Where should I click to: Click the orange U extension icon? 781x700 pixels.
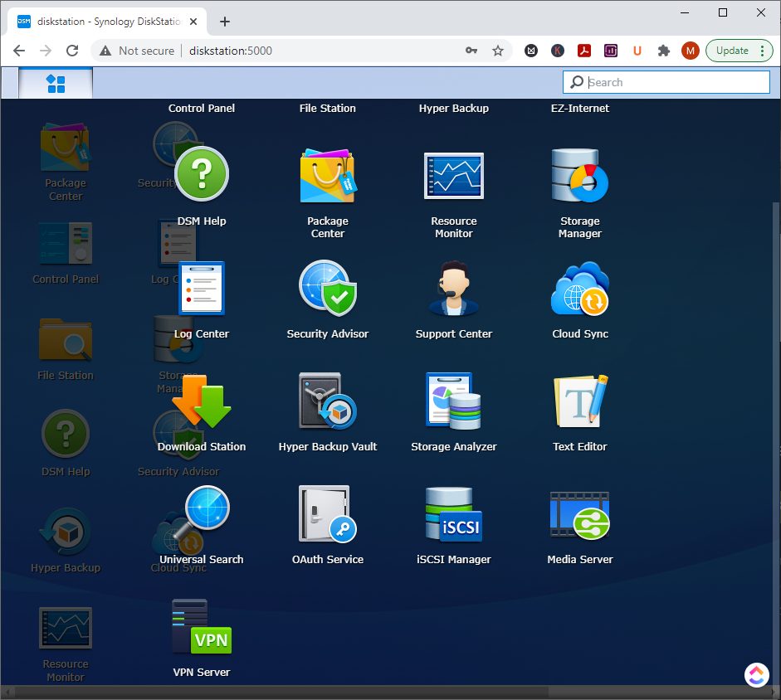coord(637,51)
